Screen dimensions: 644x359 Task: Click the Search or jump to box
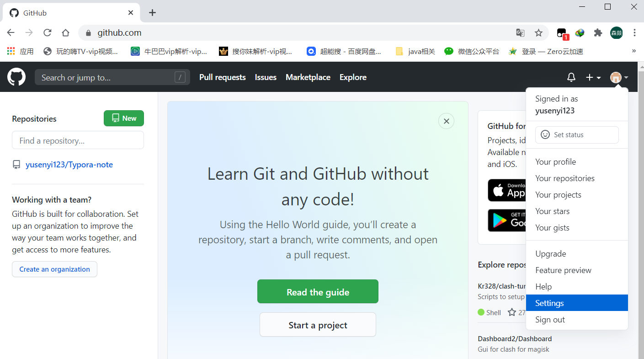[x=112, y=77]
